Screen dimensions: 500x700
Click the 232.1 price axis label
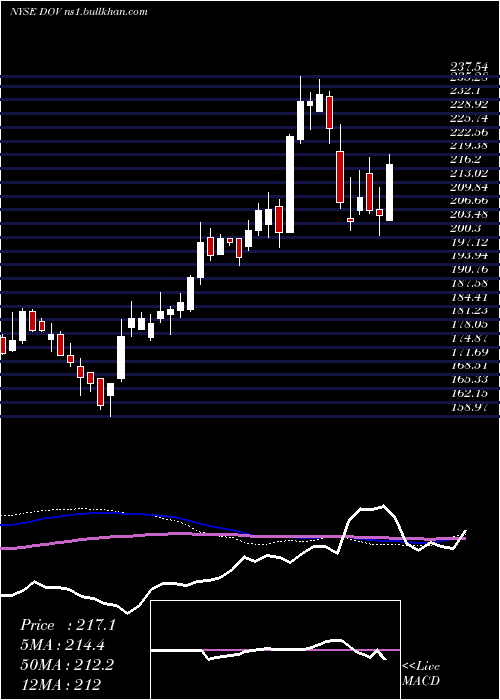pyautogui.click(x=465, y=90)
